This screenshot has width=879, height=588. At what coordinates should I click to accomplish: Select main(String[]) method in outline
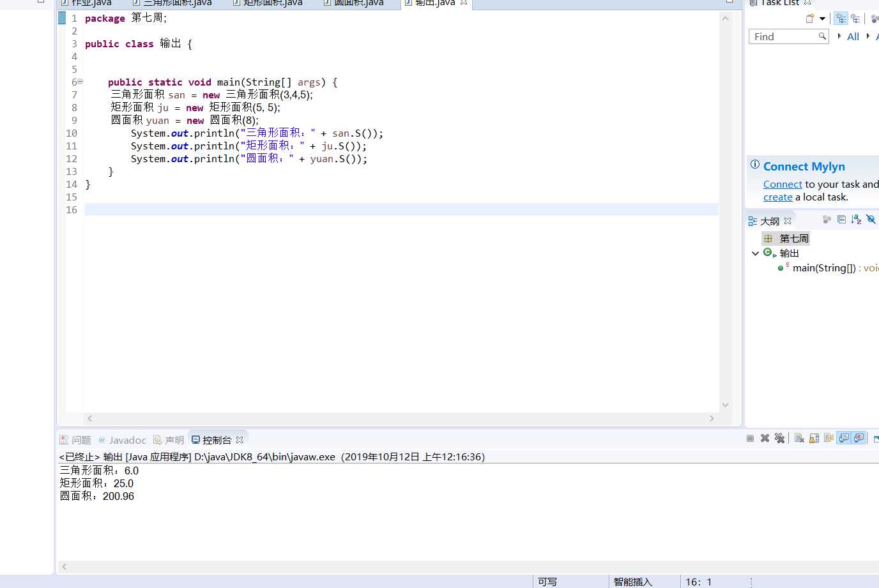(x=828, y=268)
